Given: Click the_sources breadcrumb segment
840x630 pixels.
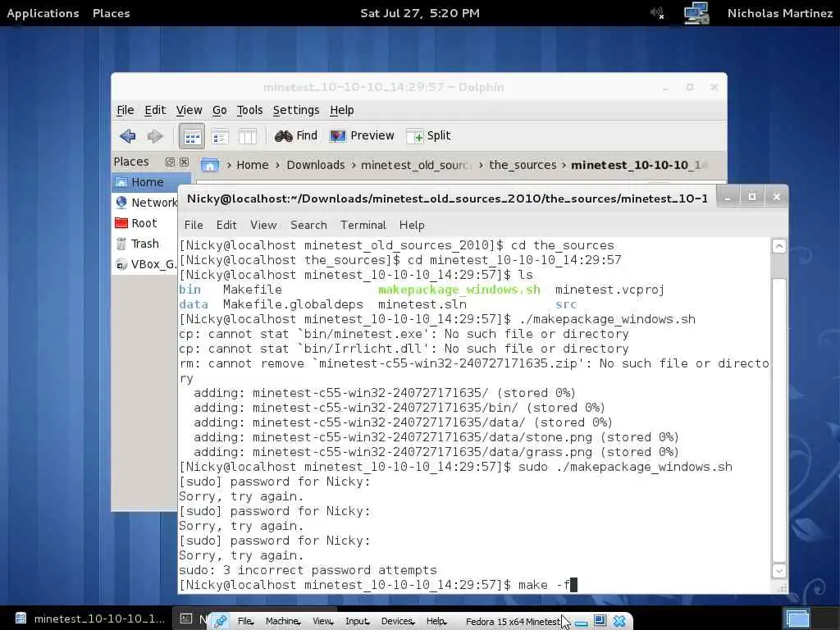Looking at the screenshot, I should coord(523,165).
